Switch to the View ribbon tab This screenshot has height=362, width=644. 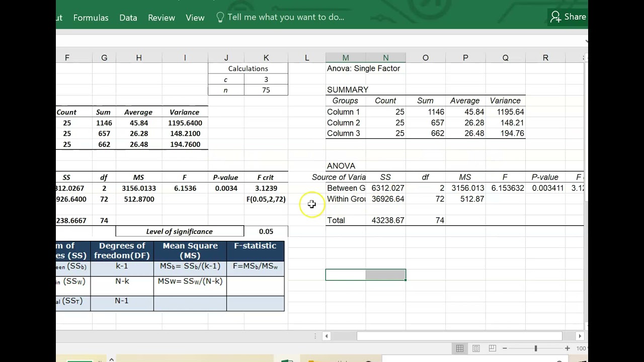click(195, 18)
